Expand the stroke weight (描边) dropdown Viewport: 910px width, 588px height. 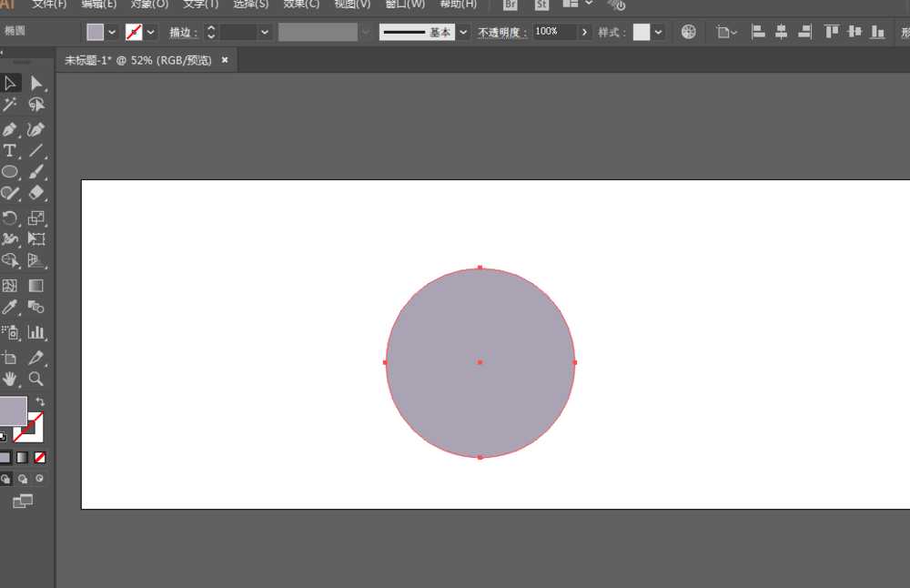[265, 32]
